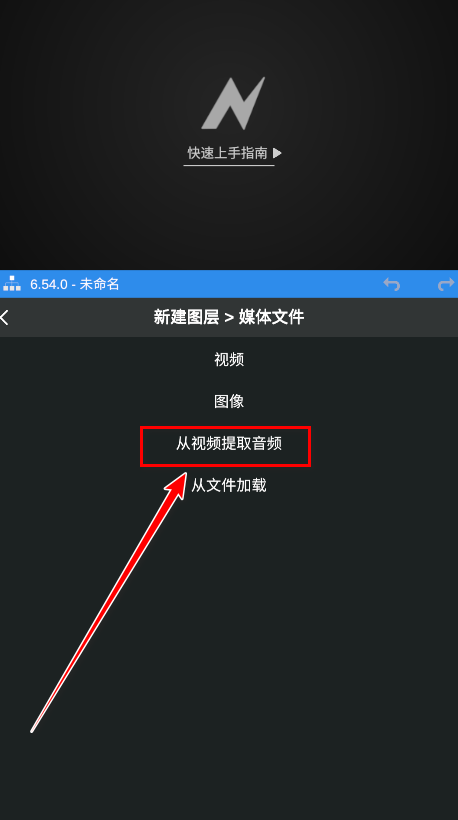
Task: Click 媒体文件 in the breadcrumb header
Action: 272,317
